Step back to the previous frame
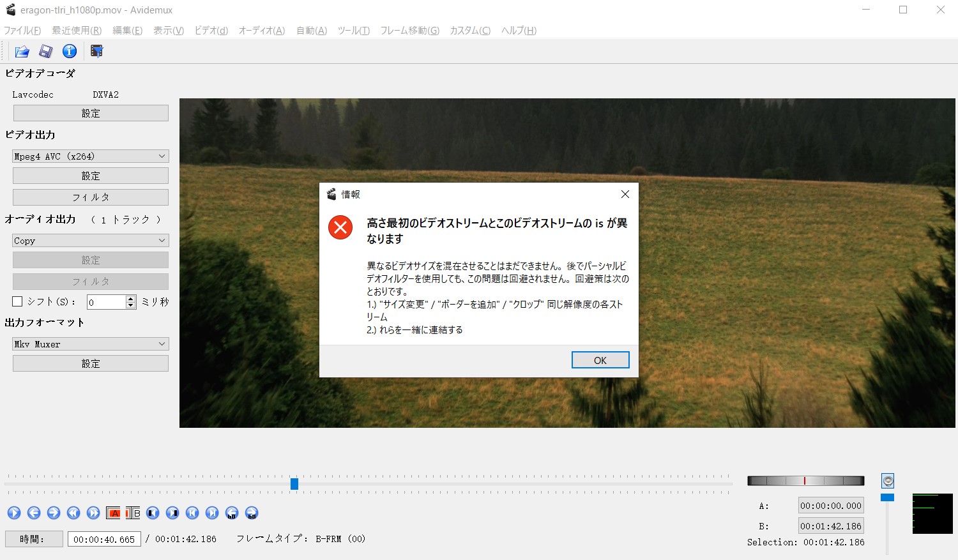 pyautogui.click(x=34, y=513)
